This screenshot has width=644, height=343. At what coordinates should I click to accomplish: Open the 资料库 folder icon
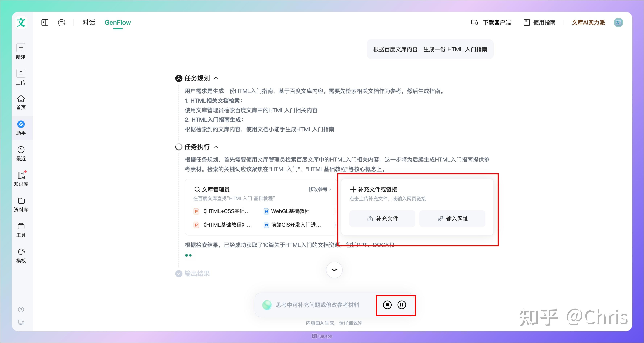[x=21, y=201]
